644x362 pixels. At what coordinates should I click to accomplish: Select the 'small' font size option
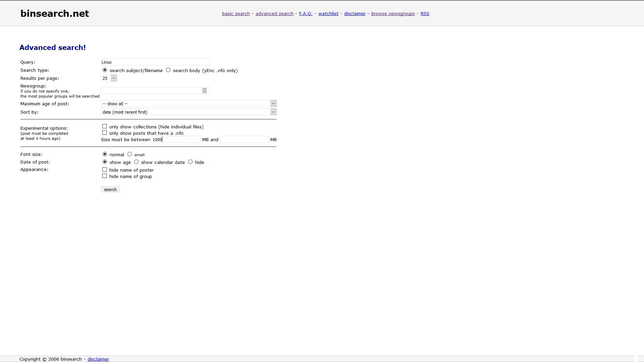[130, 154]
